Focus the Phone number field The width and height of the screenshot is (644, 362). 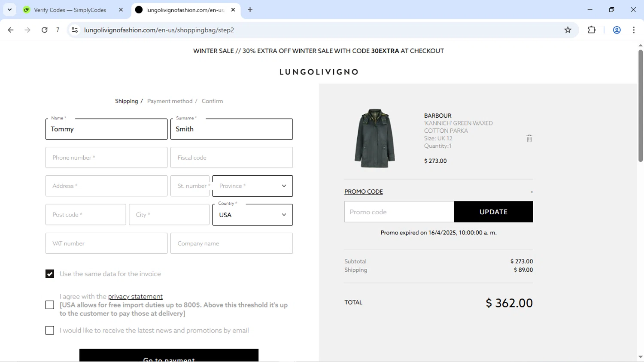pos(106,158)
